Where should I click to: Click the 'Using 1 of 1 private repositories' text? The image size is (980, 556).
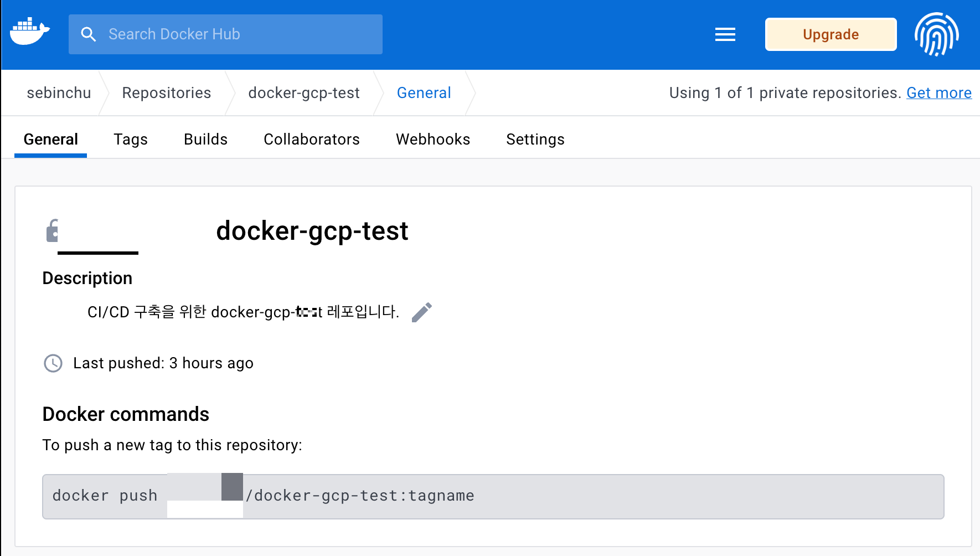point(785,93)
